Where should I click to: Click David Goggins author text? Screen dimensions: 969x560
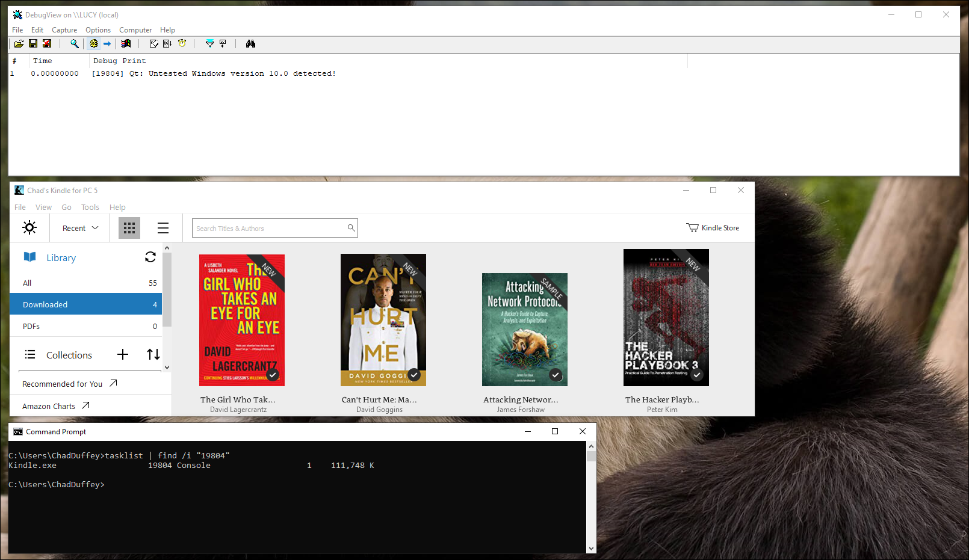[x=379, y=410]
